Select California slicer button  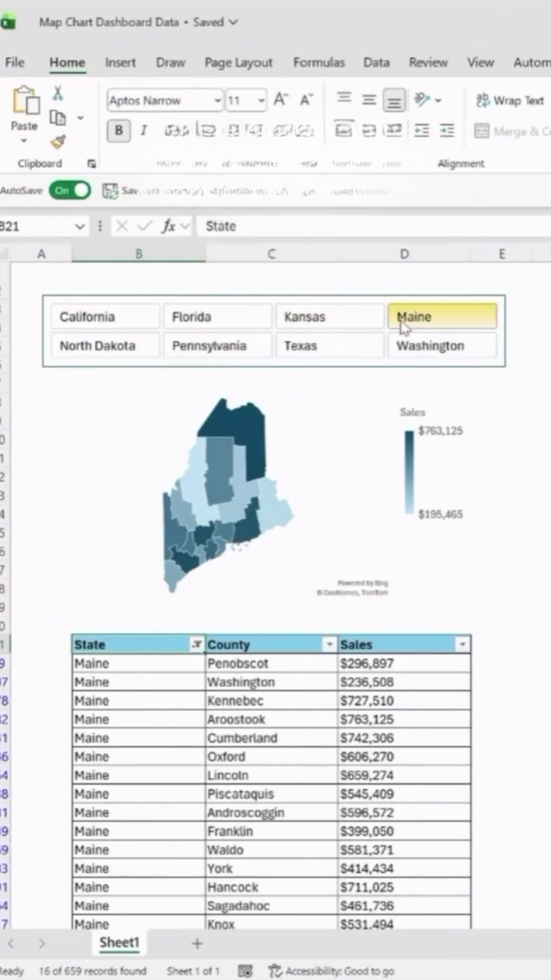105,316
